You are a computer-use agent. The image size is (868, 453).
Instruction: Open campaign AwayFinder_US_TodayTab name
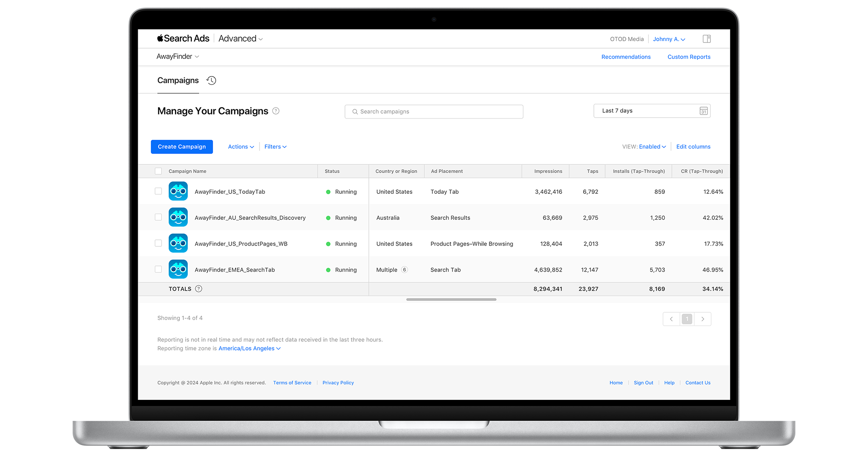pos(230,192)
